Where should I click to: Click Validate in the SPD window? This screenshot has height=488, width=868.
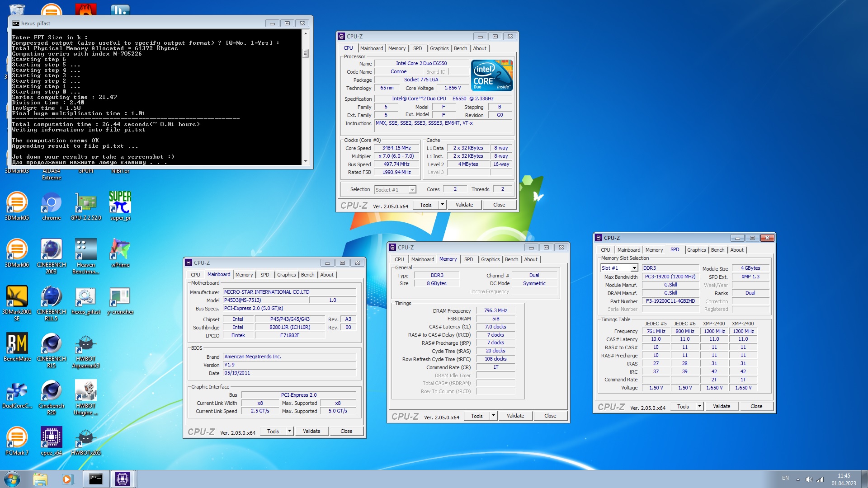[x=721, y=406]
